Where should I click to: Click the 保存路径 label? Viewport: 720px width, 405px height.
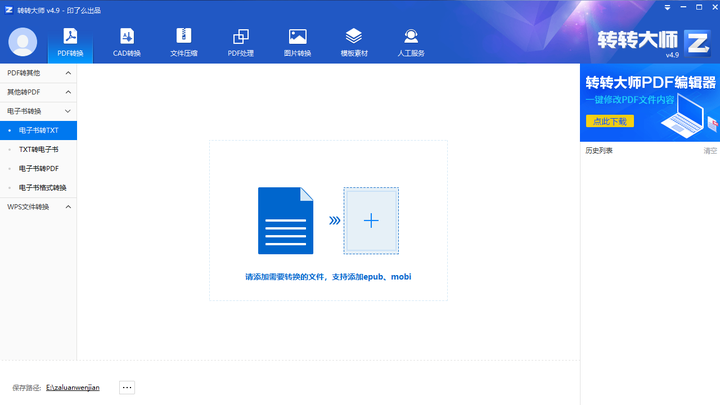27,388
